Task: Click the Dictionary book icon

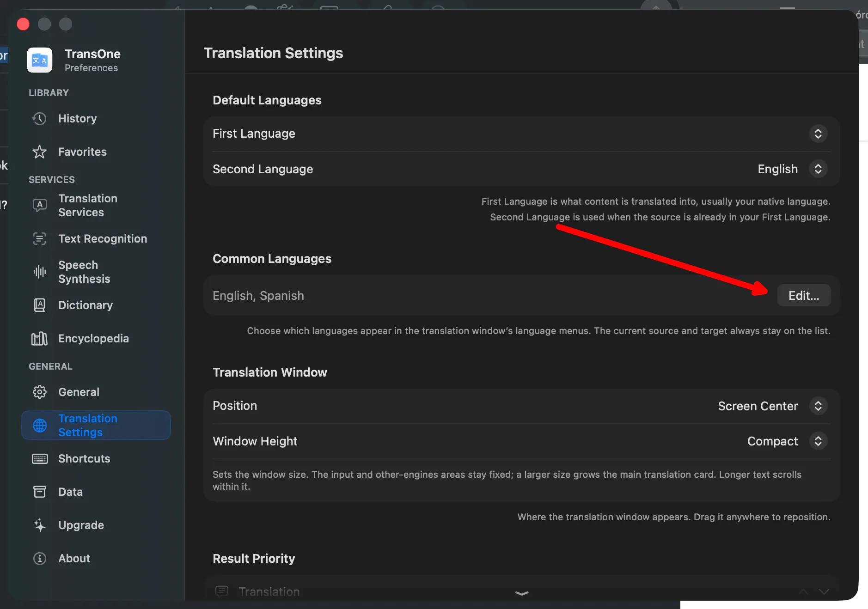Action: (x=40, y=305)
